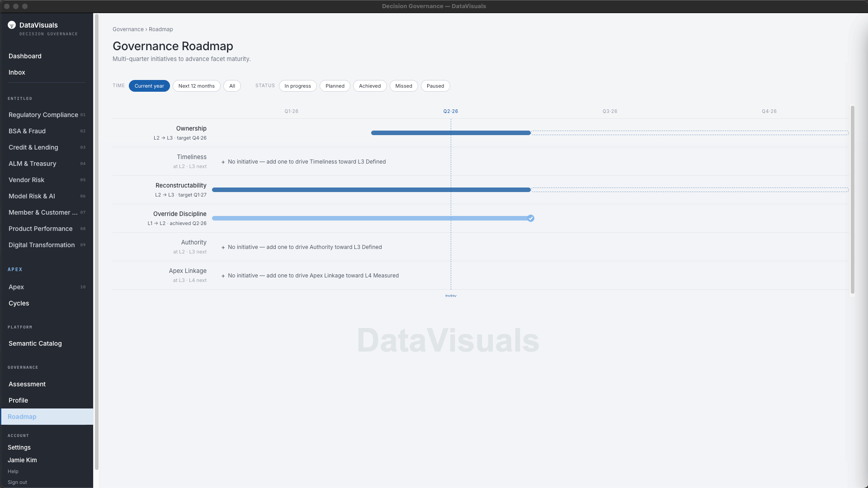Click the roadmap vertical scrollbar

[853, 200]
